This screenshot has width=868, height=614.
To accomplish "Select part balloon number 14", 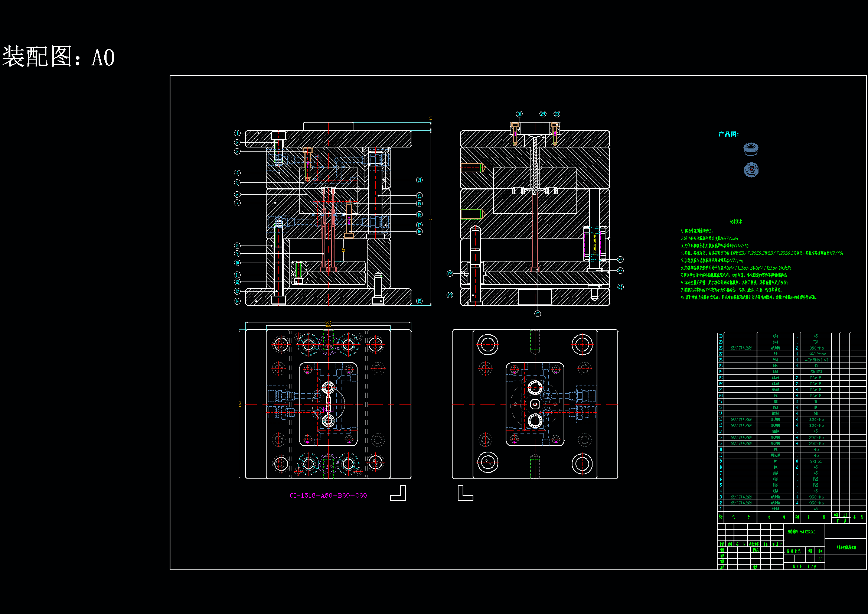I will pyautogui.click(x=237, y=301).
